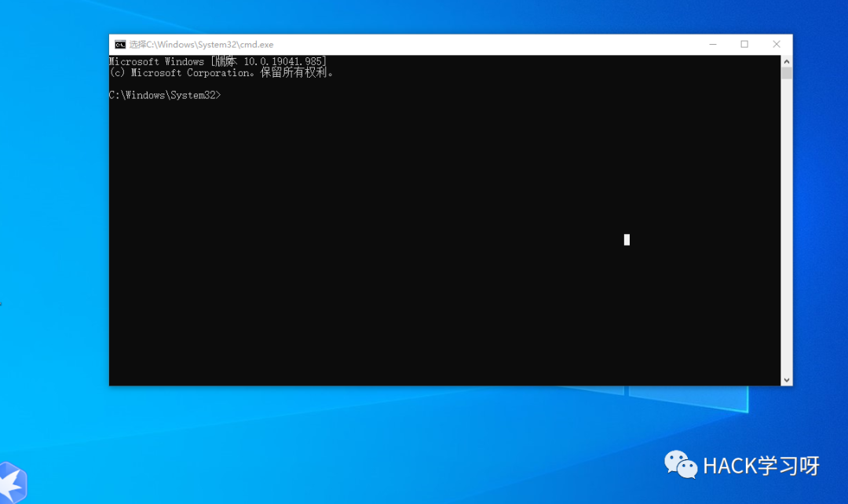This screenshot has width=848, height=504.
Task: Click the cmd.exe title bar text
Action: click(x=201, y=44)
